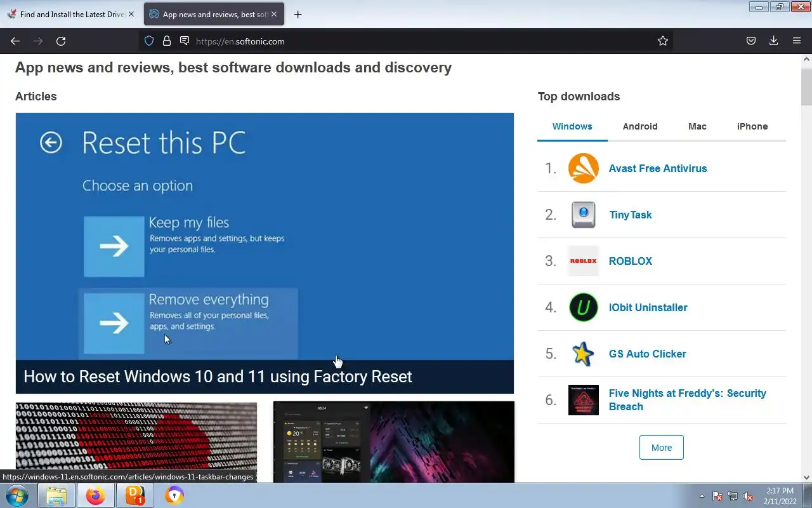
Task: Open the dark widgets wallpaper article thumbnail
Action: pyautogui.click(x=394, y=443)
